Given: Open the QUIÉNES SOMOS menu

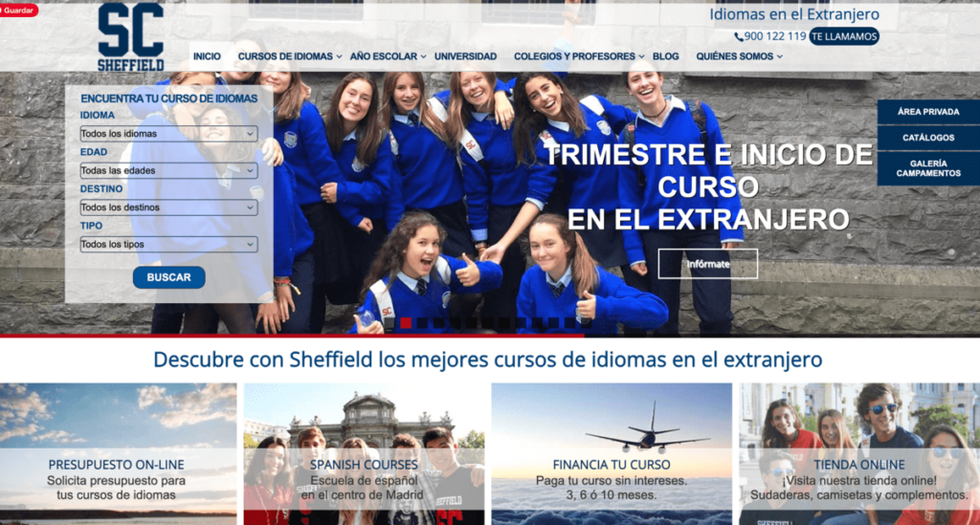Looking at the screenshot, I should click(734, 56).
